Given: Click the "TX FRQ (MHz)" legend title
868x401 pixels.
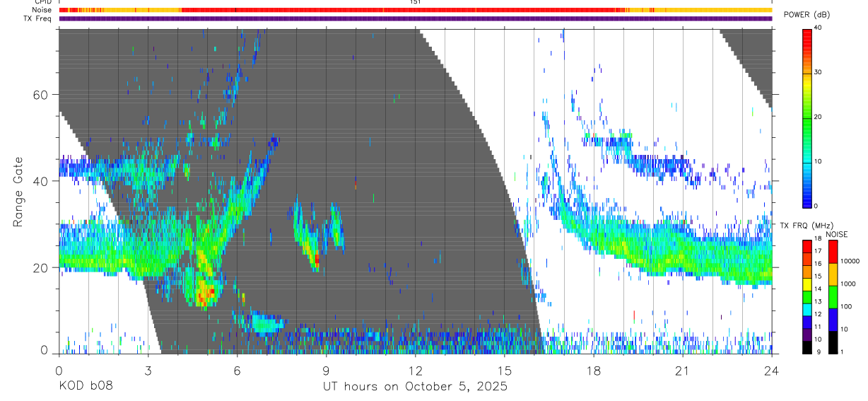Looking at the screenshot, I should (805, 226).
